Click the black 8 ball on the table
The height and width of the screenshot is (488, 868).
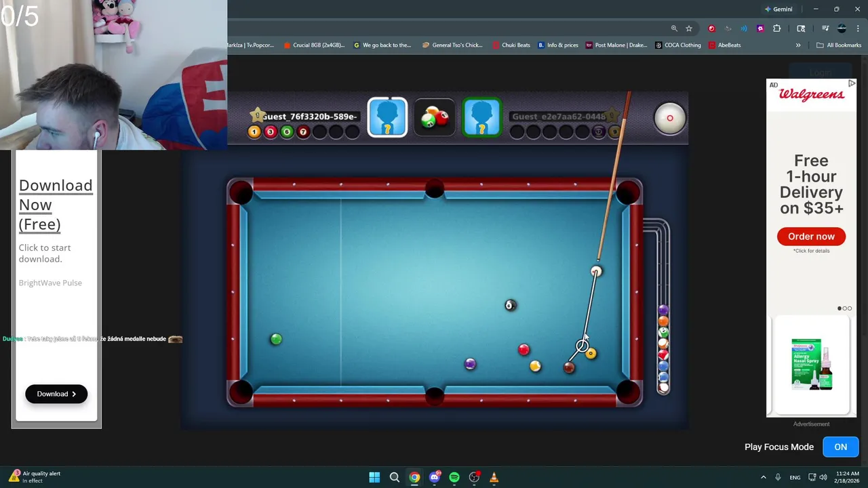(511, 306)
